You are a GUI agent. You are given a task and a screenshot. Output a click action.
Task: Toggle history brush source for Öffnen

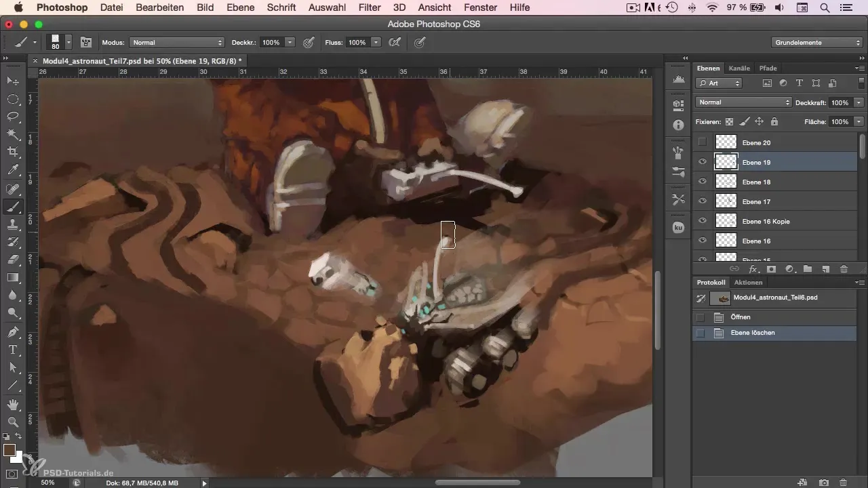pyautogui.click(x=701, y=317)
